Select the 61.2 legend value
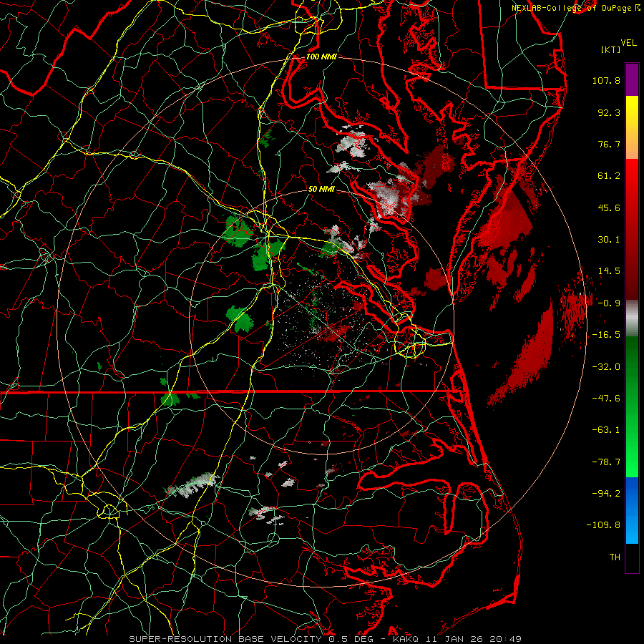Image resolution: width=644 pixels, height=644 pixels. [609, 176]
